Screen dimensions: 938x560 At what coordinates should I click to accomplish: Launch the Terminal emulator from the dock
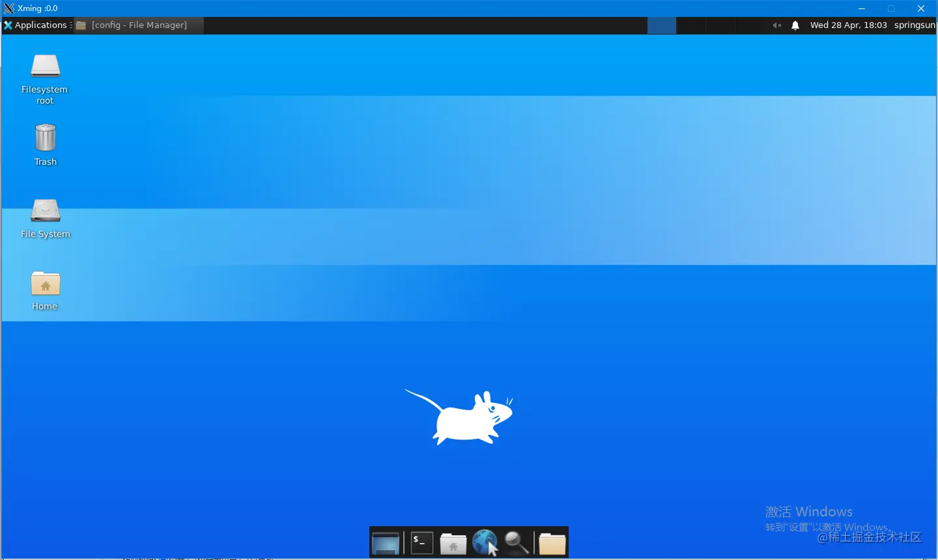pyautogui.click(x=421, y=542)
